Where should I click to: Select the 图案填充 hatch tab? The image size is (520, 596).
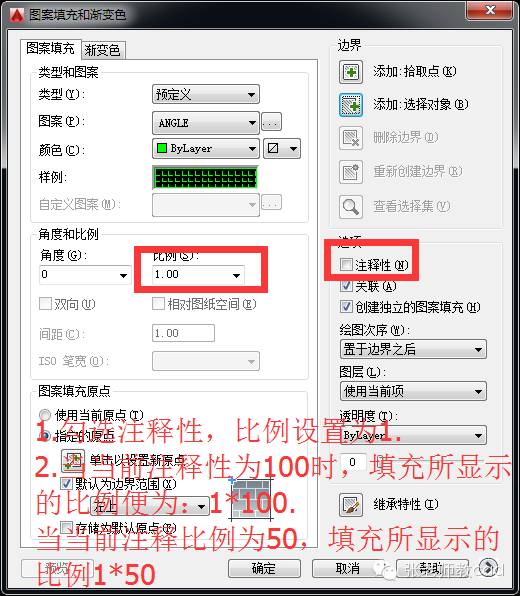point(51,49)
